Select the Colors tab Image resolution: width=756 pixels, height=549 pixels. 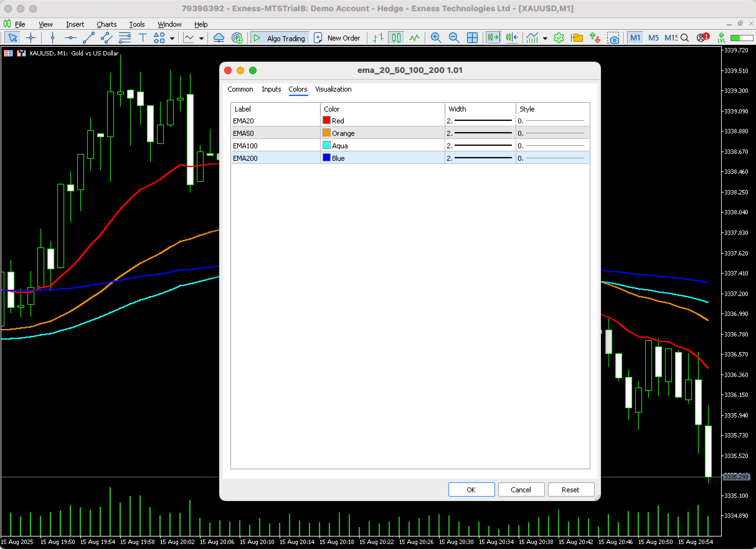pos(298,89)
